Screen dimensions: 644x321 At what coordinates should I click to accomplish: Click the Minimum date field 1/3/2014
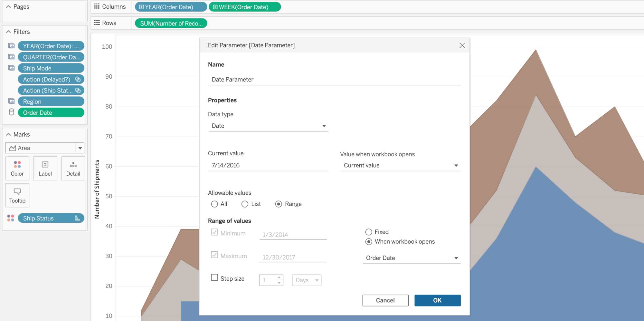pos(293,234)
